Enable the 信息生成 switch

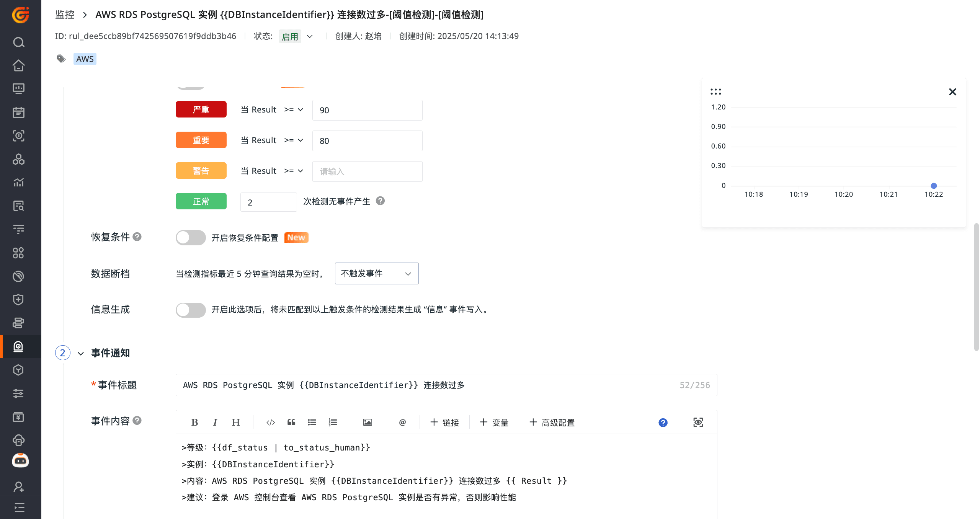(x=191, y=310)
